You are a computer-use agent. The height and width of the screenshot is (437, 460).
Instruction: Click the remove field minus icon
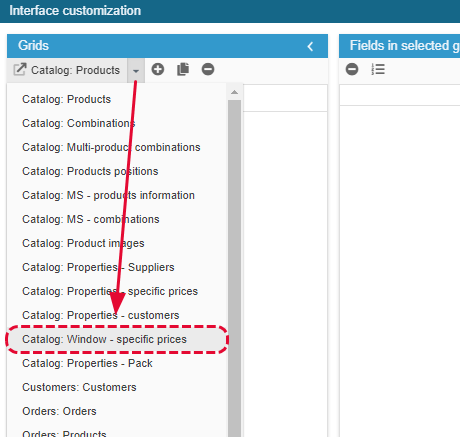pyautogui.click(x=352, y=69)
